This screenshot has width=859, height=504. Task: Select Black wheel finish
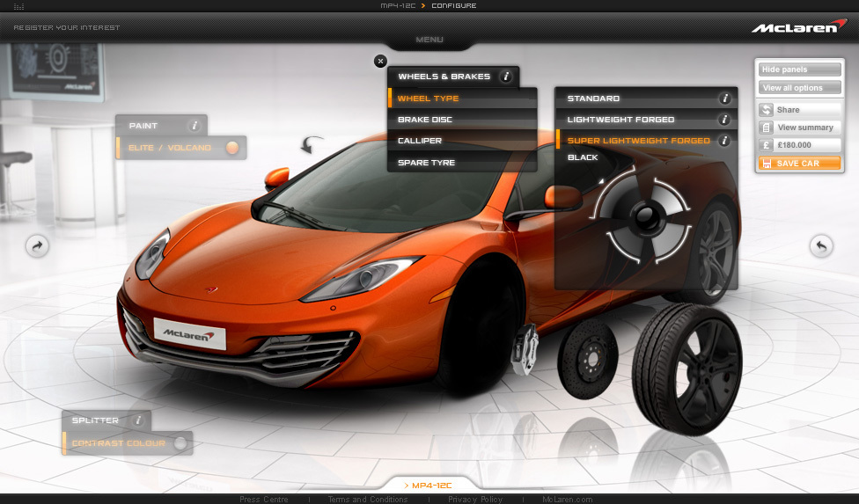pyautogui.click(x=583, y=157)
